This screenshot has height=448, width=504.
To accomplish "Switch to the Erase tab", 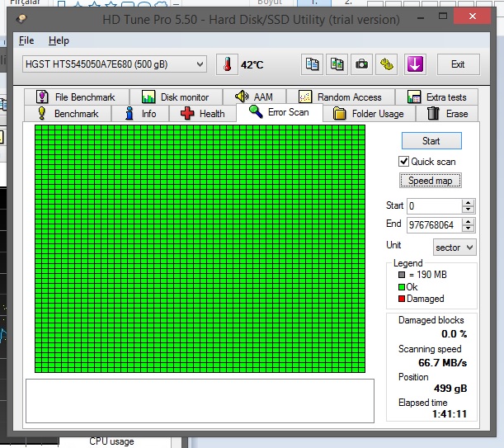I will (447, 114).
